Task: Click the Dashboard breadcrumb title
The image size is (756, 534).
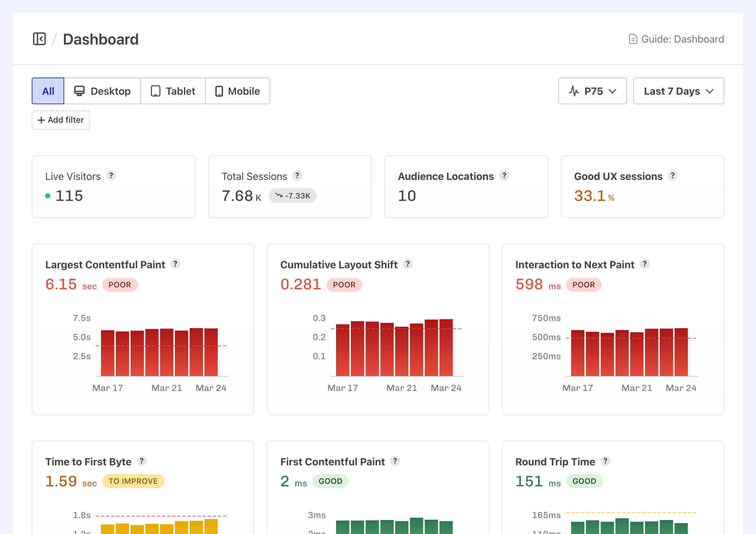Action: coord(101,39)
